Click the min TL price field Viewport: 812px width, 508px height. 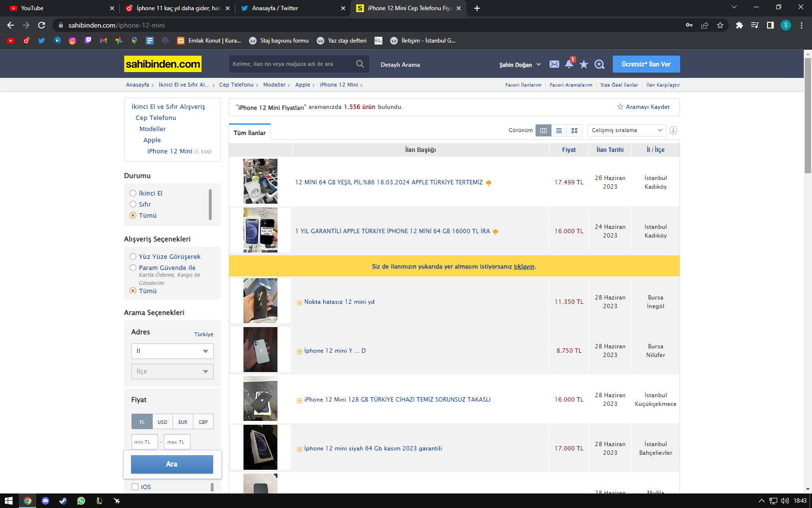[145, 442]
